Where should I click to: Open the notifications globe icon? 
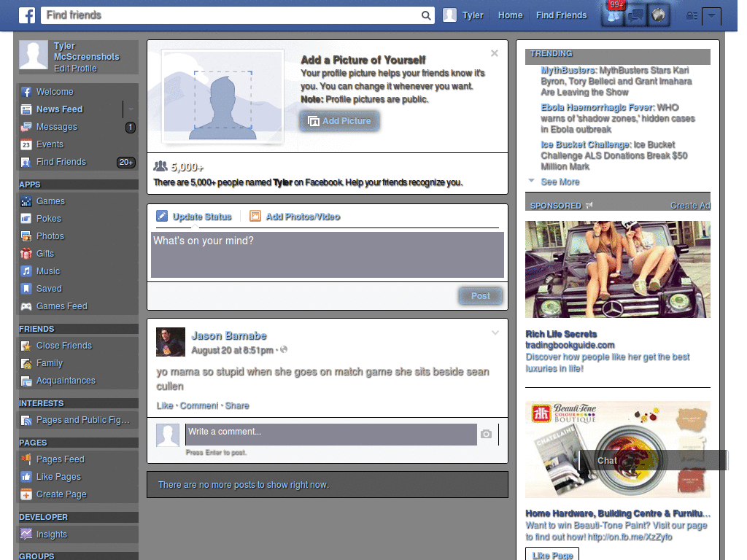coord(659,16)
